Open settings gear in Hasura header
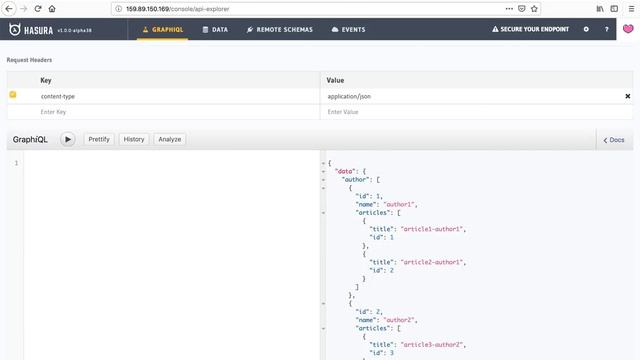Screen dimensions: 640x360 pyautogui.click(x=586, y=29)
